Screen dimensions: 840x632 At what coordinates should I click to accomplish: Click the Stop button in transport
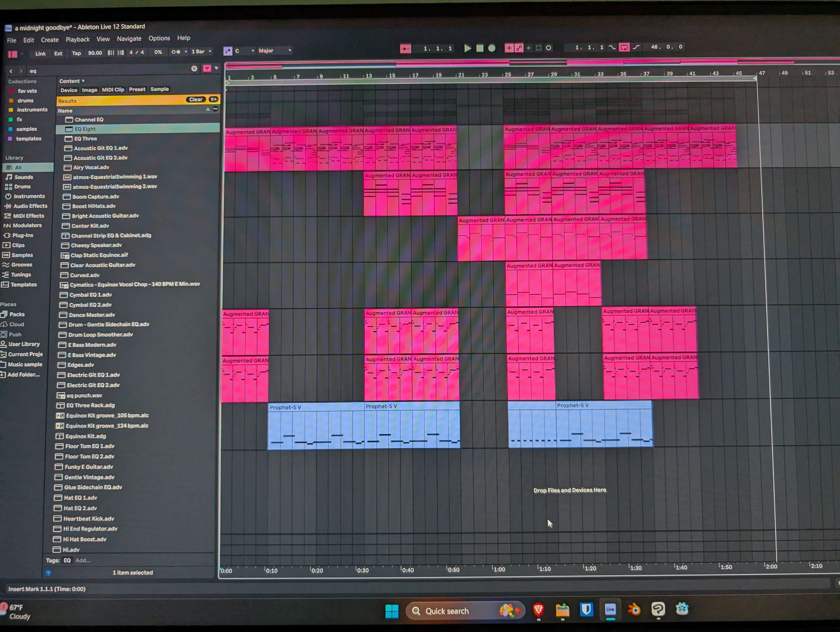[480, 48]
